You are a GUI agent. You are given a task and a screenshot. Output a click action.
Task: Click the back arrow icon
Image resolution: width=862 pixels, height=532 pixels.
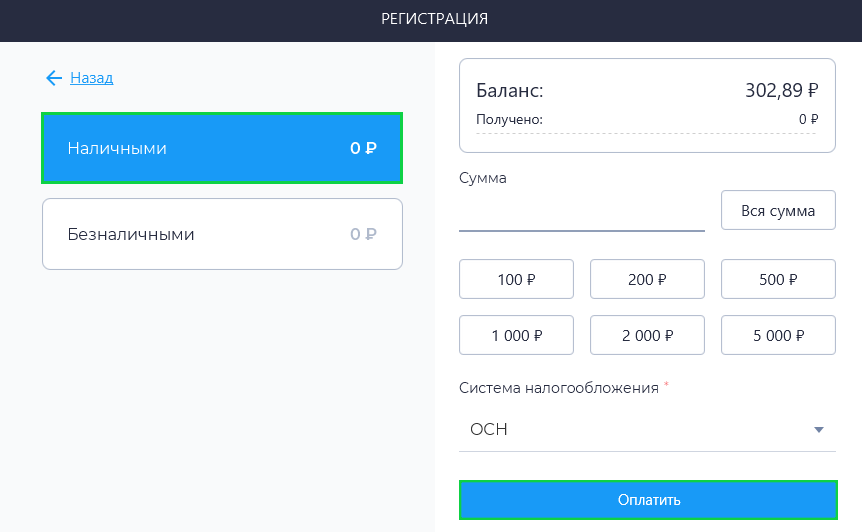tap(53, 78)
